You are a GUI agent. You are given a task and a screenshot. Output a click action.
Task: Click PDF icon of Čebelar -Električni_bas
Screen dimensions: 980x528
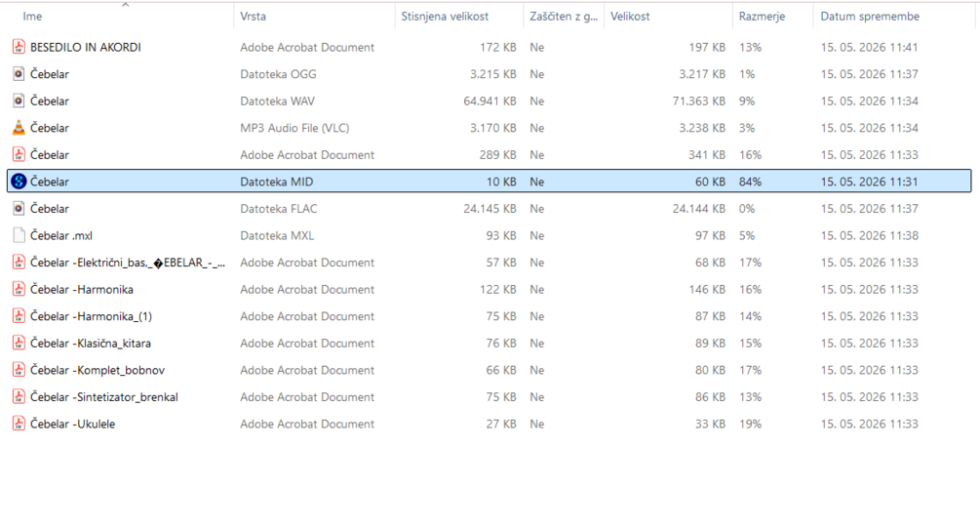point(19,263)
